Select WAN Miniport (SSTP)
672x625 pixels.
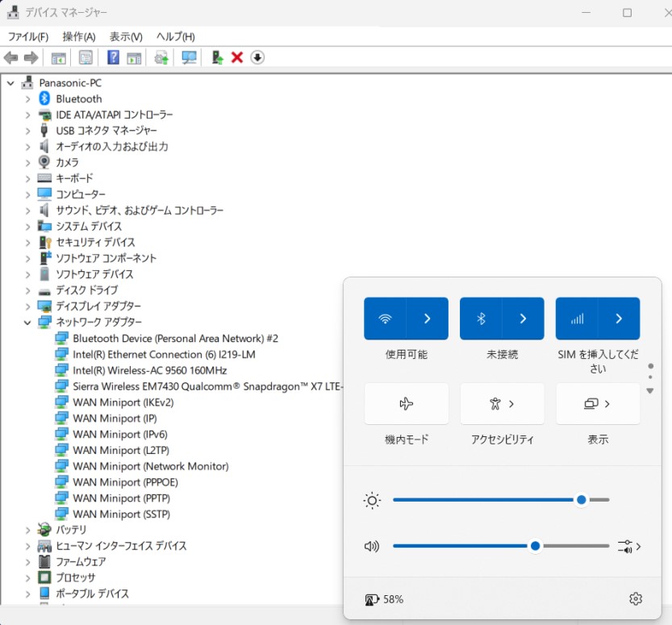[121, 514]
